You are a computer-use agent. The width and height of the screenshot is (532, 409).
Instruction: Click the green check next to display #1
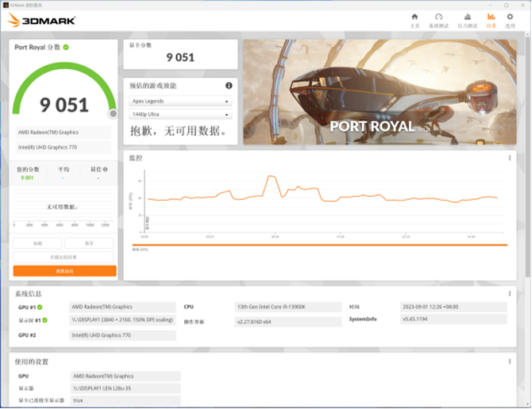(x=44, y=320)
